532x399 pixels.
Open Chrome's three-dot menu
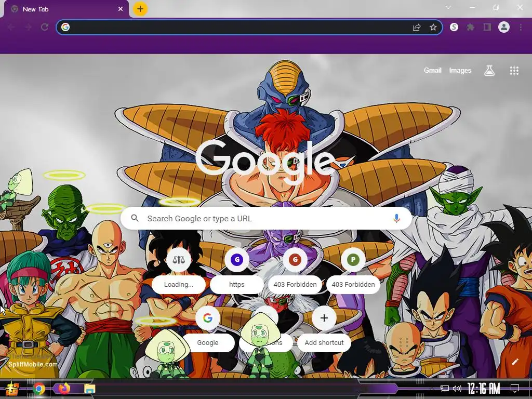click(x=521, y=27)
